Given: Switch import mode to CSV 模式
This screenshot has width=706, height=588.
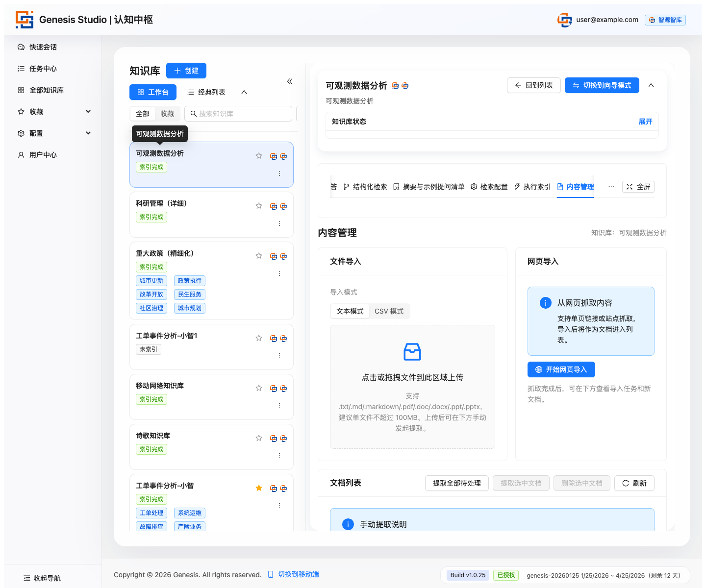Looking at the screenshot, I should tap(389, 311).
